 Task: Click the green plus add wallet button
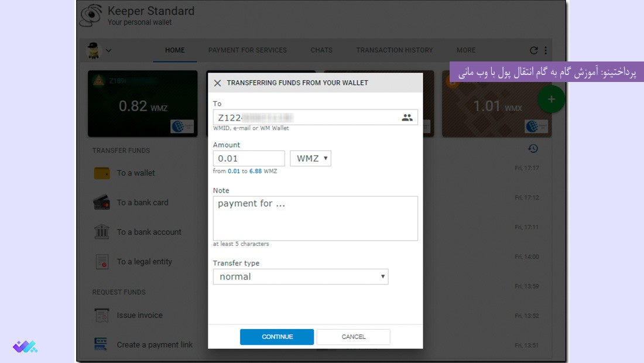point(551,99)
